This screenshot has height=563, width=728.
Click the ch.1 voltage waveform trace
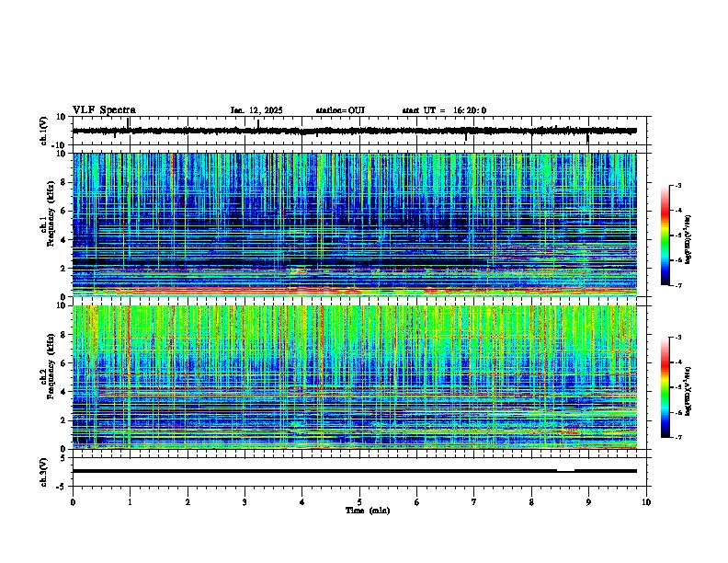[354, 131]
